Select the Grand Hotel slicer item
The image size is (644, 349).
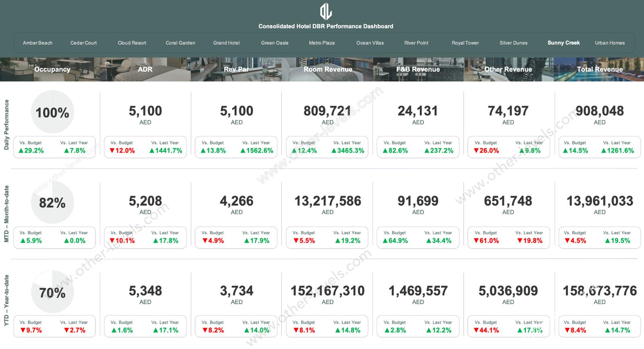click(226, 43)
